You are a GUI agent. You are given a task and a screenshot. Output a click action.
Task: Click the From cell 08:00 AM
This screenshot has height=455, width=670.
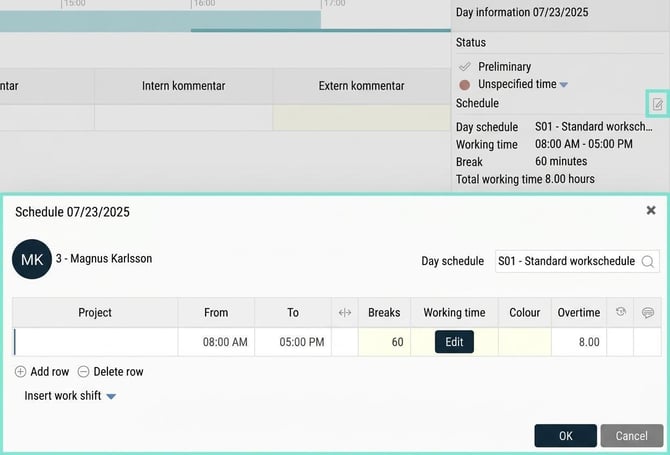point(216,342)
